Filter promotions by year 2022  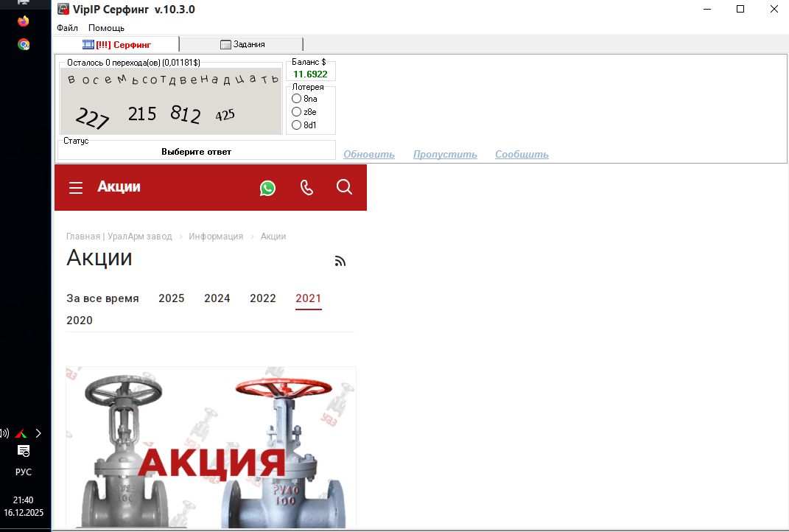263,298
